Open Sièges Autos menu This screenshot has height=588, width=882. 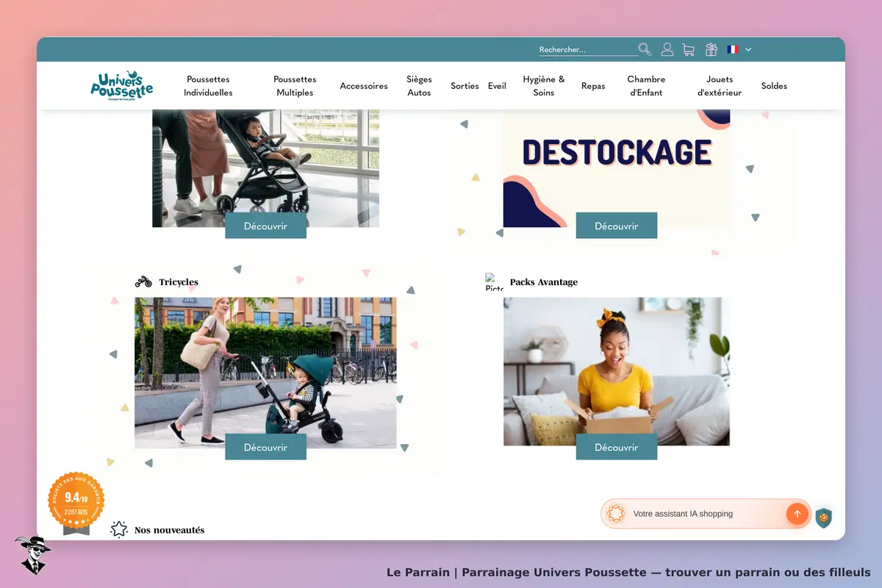(x=419, y=86)
